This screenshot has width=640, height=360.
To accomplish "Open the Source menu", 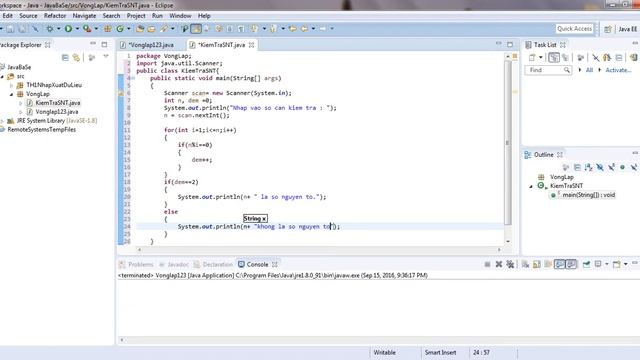I will (x=28, y=16).
